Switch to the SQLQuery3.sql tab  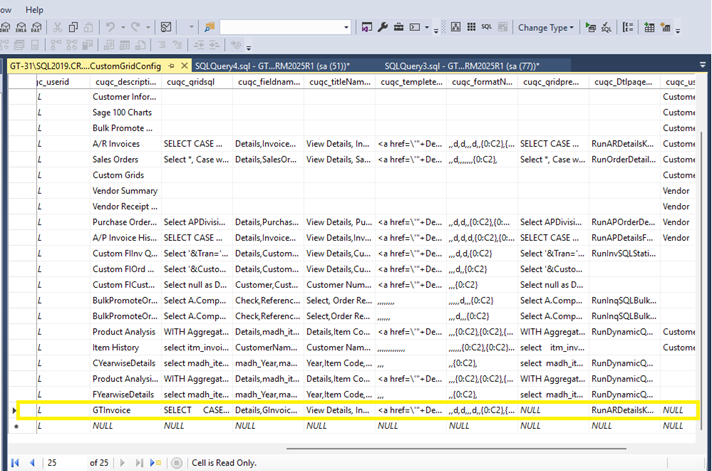coord(461,65)
